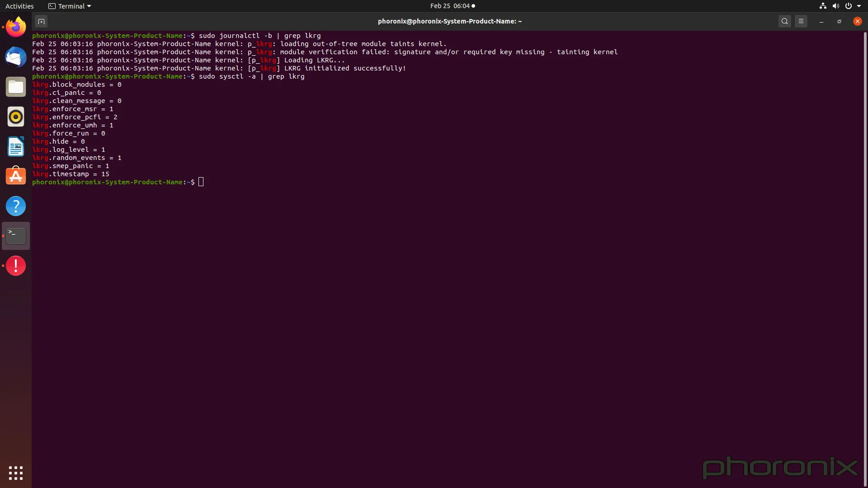The height and width of the screenshot is (488, 868).
Task: Open the Activities overview
Action: point(19,6)
